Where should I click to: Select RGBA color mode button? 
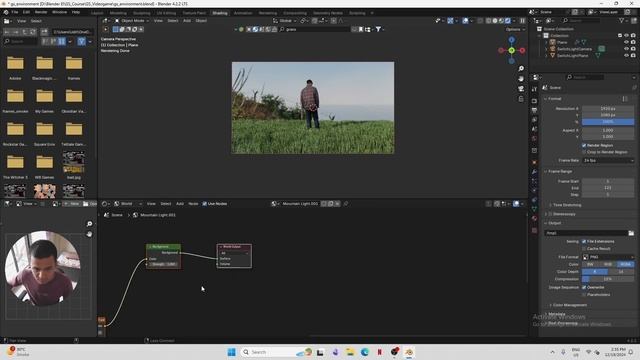[x=626, y=264]
